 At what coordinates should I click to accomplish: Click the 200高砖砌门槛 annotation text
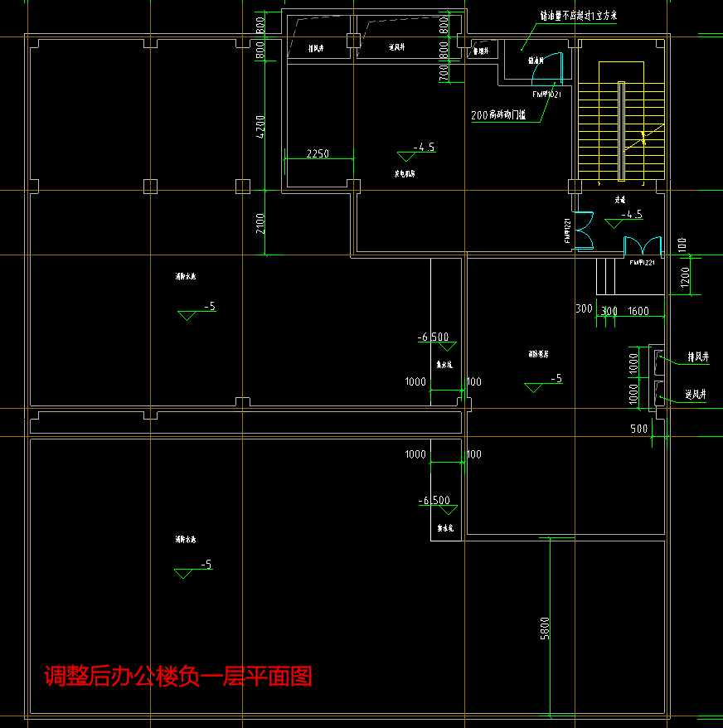499,116
